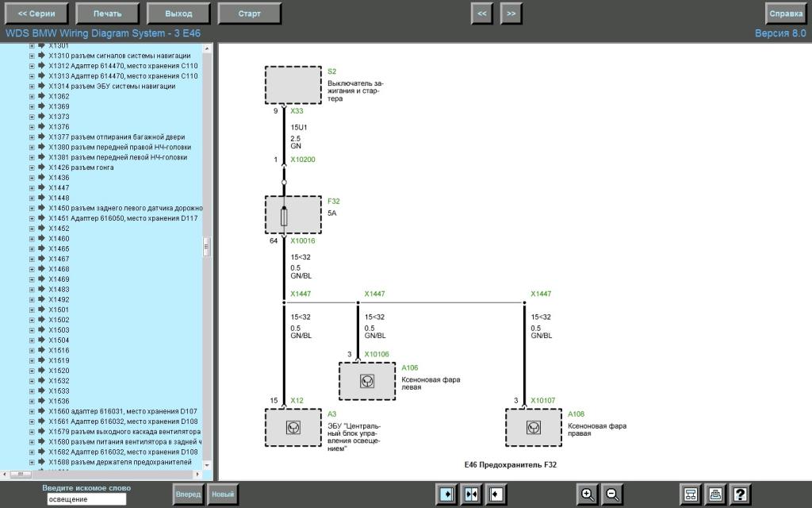812x508 pixels.
Task: Select the F32 fuse symbol box
Action: (293, 214)
